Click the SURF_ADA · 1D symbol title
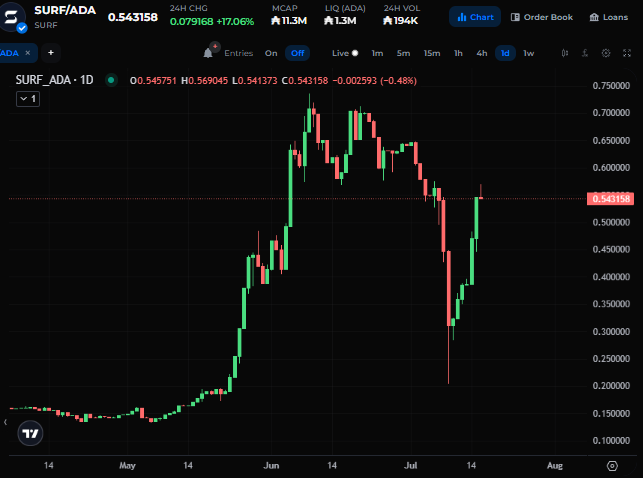The width and height of the screenshot is (643, 478). click(55, 80)
